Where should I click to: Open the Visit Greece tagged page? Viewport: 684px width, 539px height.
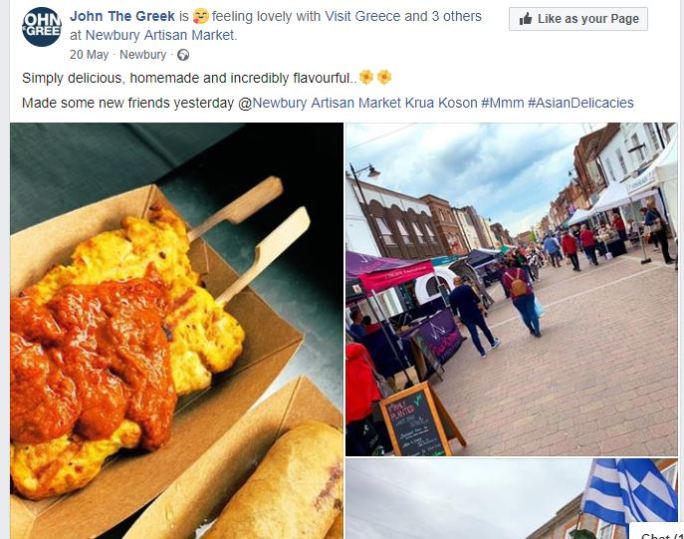point(363,17)
